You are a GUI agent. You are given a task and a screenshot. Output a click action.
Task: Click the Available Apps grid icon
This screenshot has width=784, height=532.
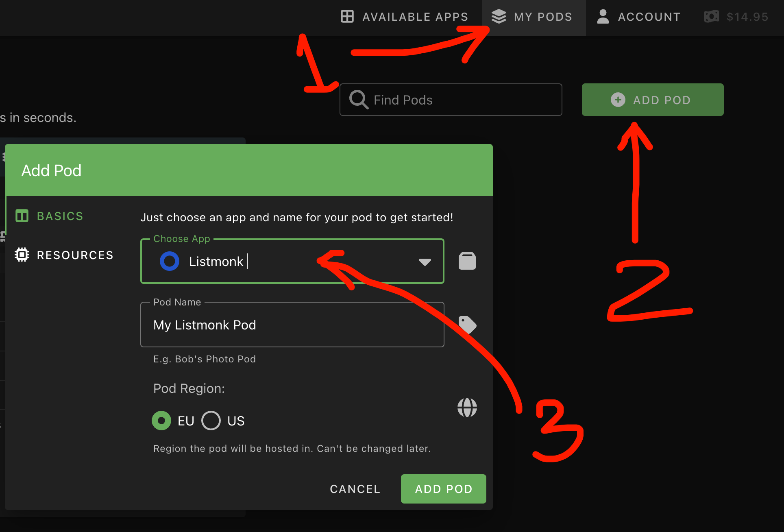[347, 17]
